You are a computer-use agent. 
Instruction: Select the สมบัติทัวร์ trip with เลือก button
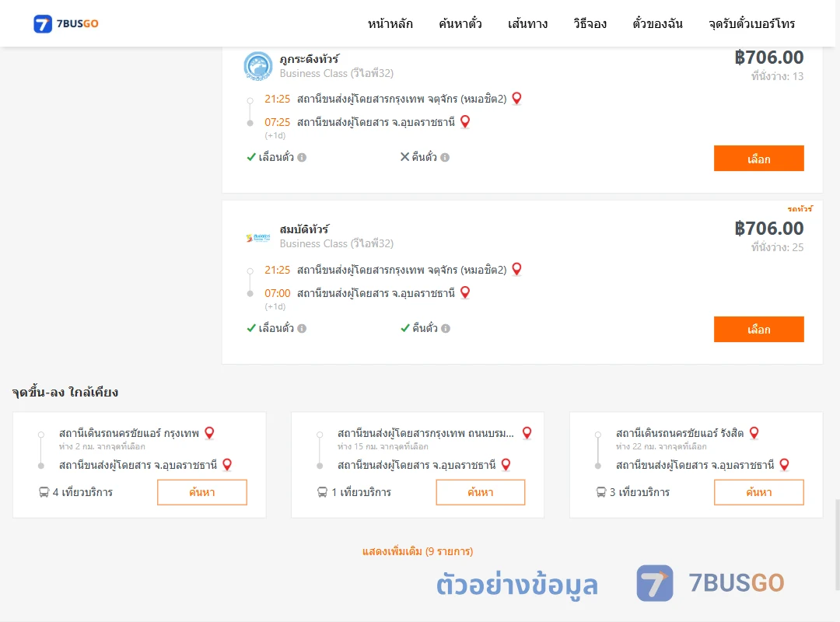pyautogui.click(x=758, y=329)
